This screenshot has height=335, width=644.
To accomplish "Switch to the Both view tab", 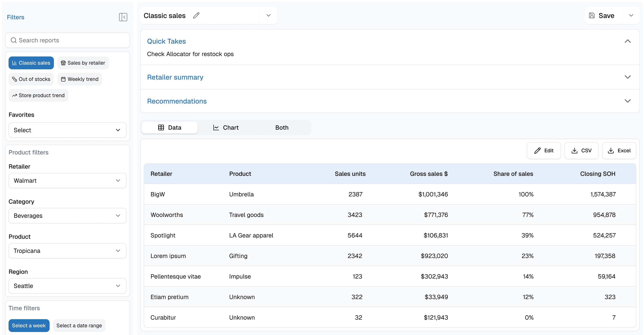I will click(x=282, y=127).
